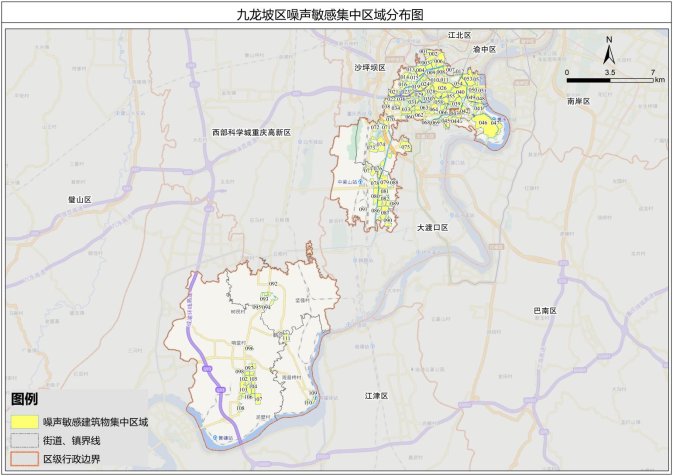
Task: Click the 巴南区 district label
Action: (x=543, y=311)
